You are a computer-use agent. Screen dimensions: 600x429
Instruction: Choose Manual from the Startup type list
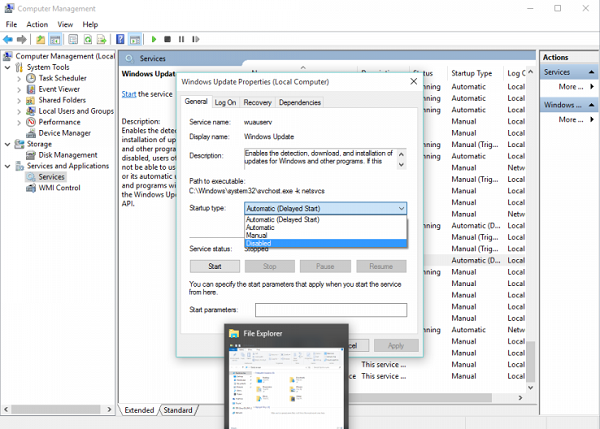[257, 235]
